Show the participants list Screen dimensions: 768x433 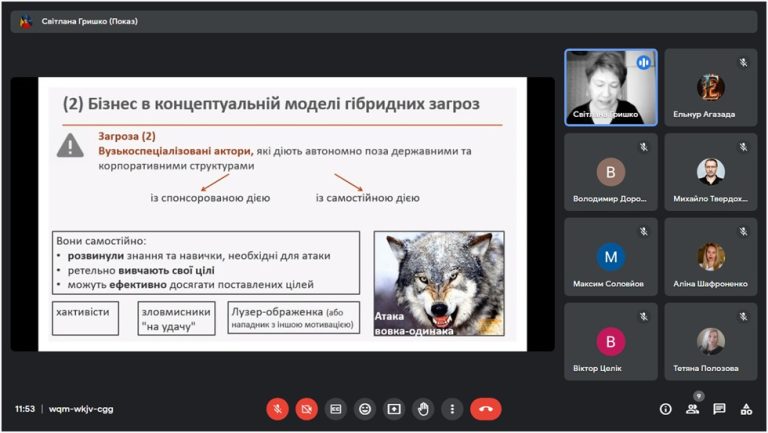pyautogui.click(x=693, y=409)
